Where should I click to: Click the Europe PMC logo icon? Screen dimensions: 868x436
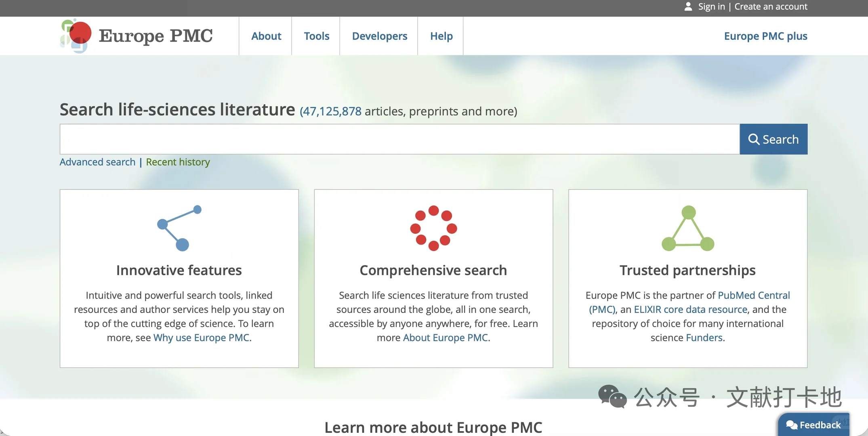(x=76, y=36)
